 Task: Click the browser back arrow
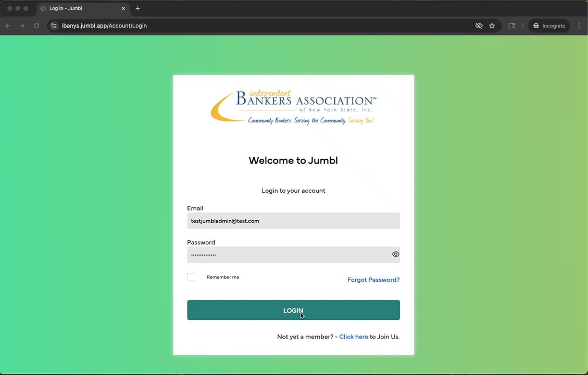pos(8,26)
